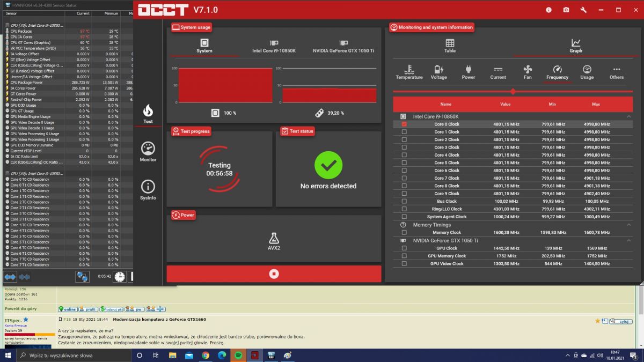The height and width of the screenshot is (362, 644).
Task: Select the NVIDIA GeForce GTX 1050 Ti usage tab
Action: click(342, 46)
